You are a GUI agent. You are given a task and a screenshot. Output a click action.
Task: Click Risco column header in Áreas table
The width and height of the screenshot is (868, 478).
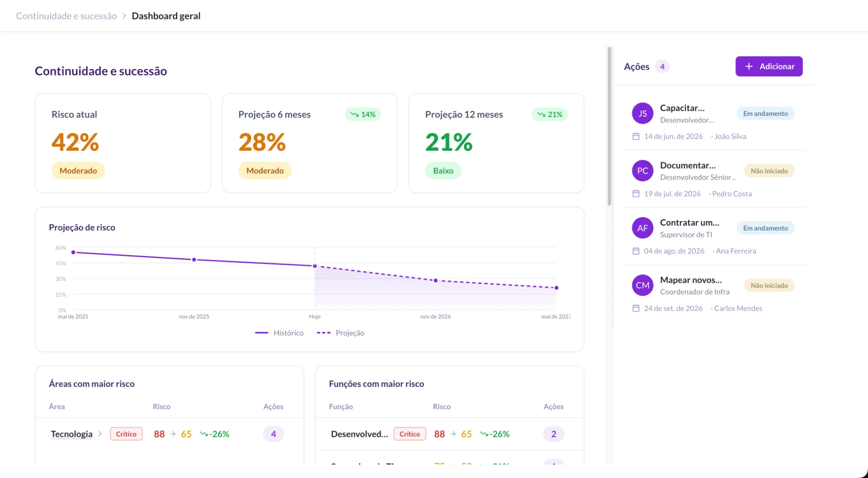(x=161, y=407)
